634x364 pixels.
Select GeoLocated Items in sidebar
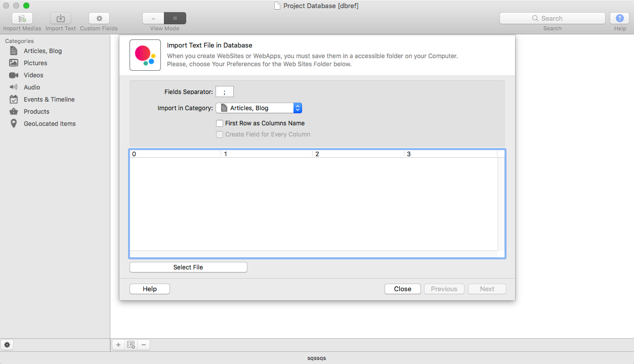50,124
